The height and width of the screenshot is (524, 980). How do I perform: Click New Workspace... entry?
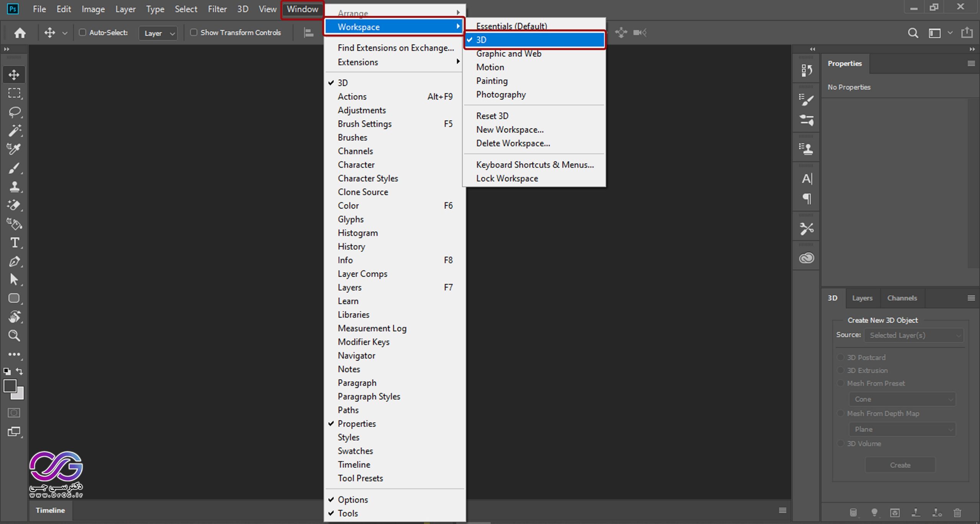pyautogui.click(x=534, y=130)
